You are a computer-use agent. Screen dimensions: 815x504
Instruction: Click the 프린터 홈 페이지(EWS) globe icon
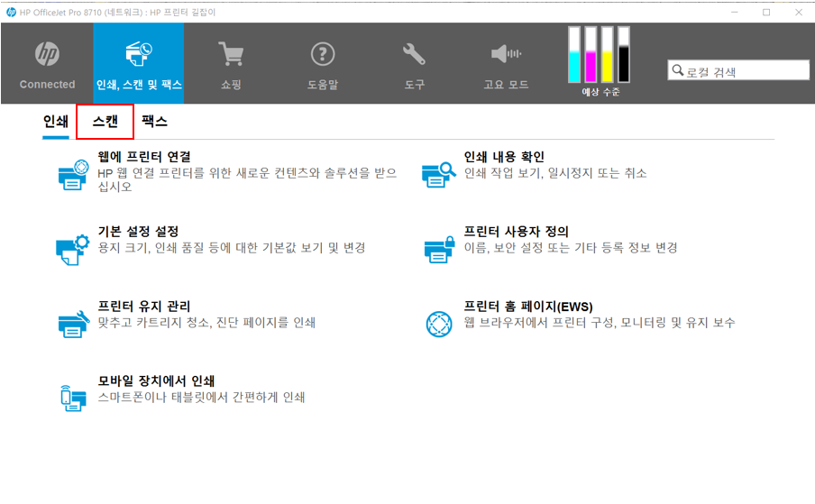[439, 325]
